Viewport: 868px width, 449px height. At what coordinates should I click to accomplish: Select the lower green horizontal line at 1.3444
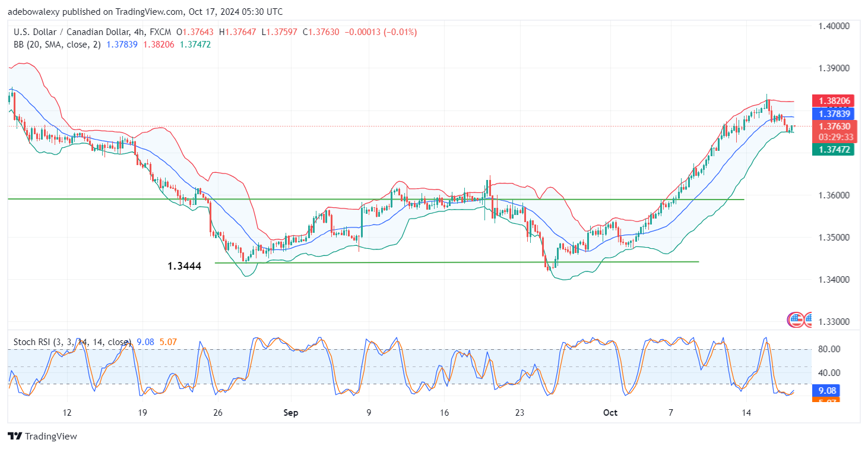[x=457, y=262]
